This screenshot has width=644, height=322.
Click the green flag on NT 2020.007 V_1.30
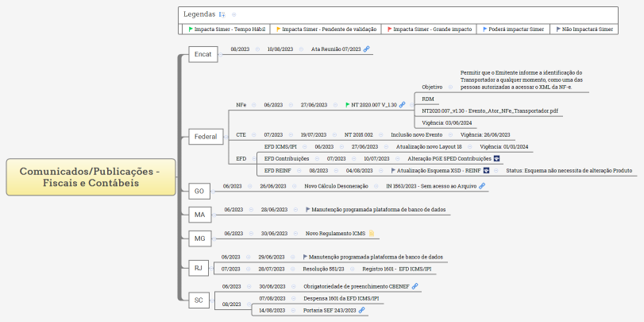[348, 105]
